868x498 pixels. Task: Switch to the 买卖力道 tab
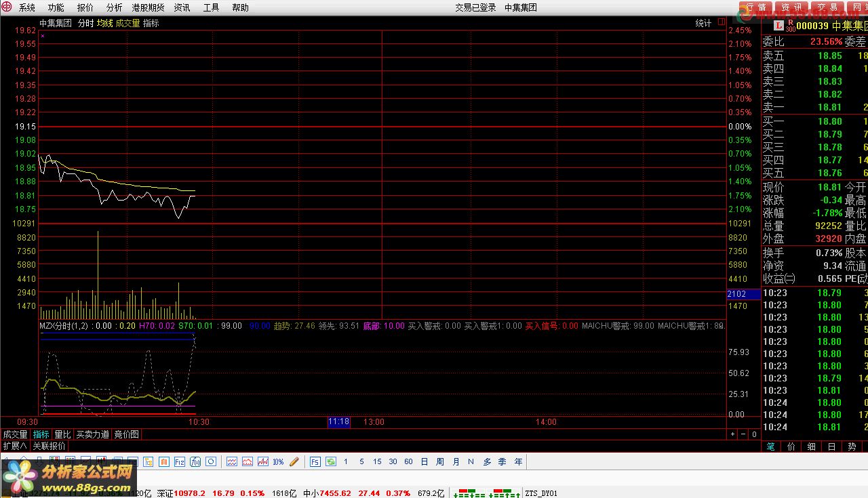92,434
